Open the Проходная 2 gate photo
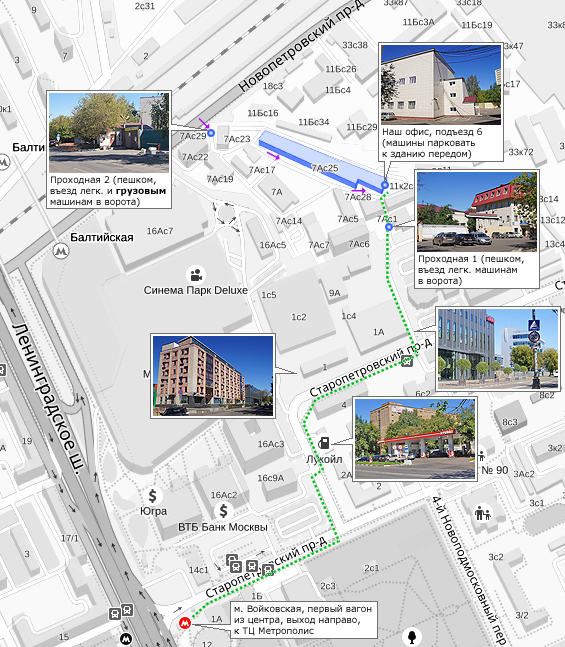565x647 pixels. (x=109, y=133)
